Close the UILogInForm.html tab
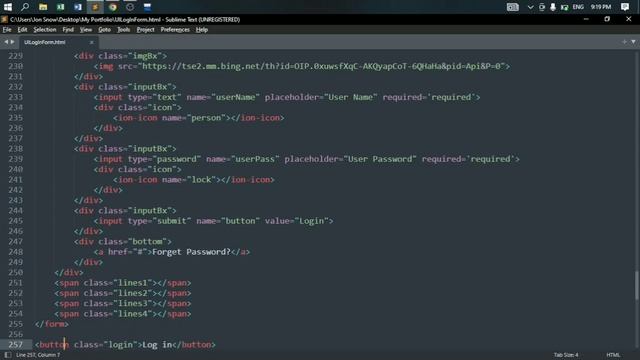 pos(91,42)
